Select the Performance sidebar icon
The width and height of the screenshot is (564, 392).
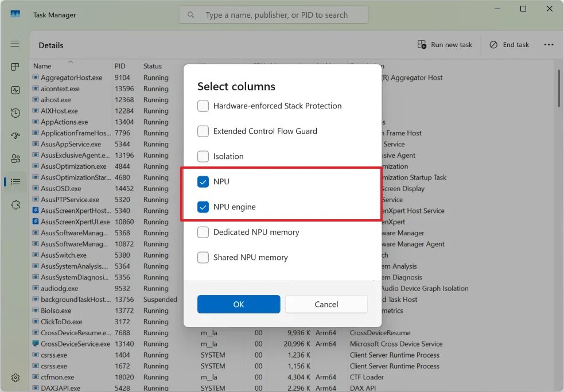15,90
